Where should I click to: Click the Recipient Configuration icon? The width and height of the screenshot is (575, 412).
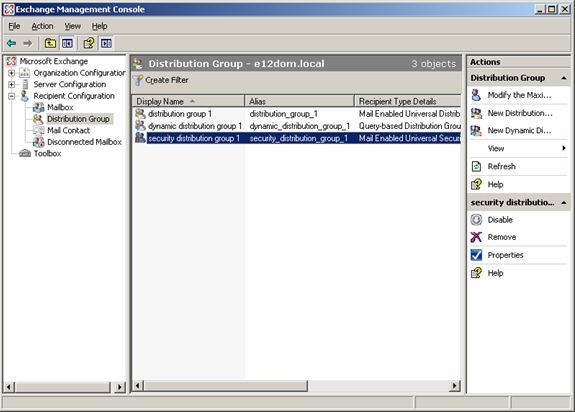click(x=25, y=96)
